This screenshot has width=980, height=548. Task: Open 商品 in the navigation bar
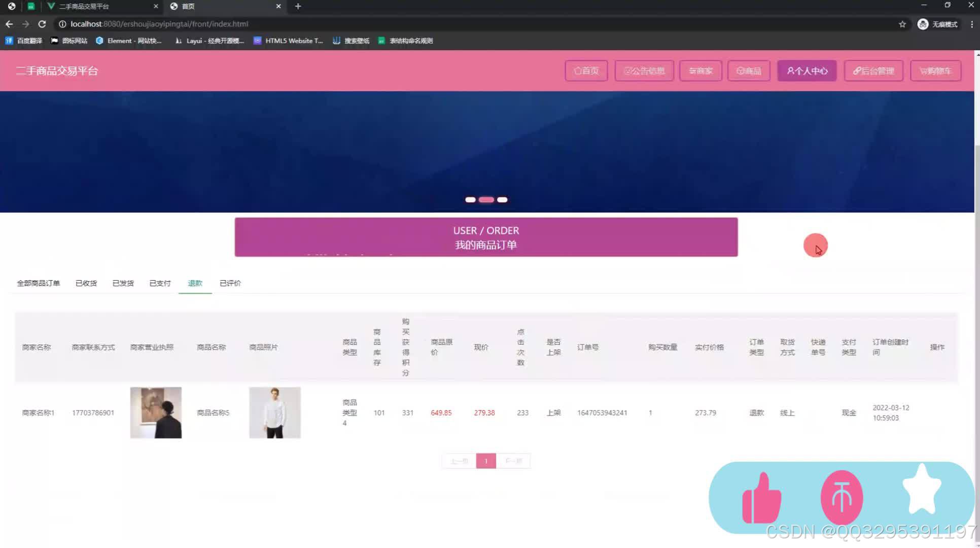click(x=749, y=71)
